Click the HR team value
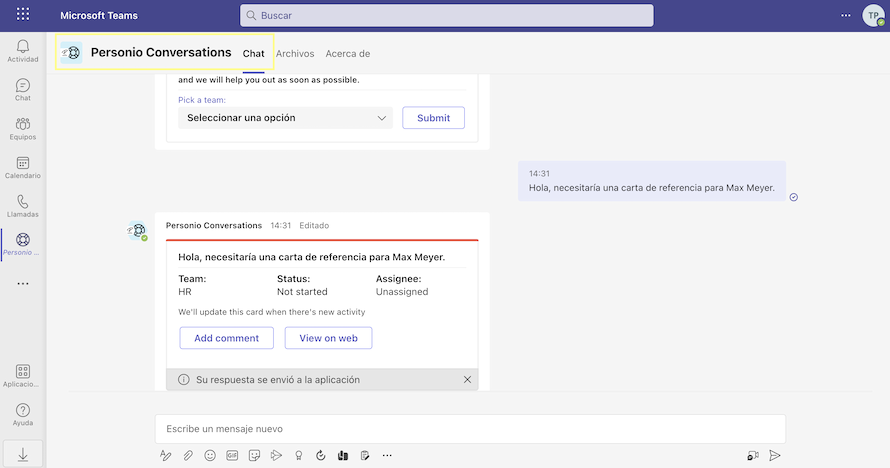 (185, 292)
